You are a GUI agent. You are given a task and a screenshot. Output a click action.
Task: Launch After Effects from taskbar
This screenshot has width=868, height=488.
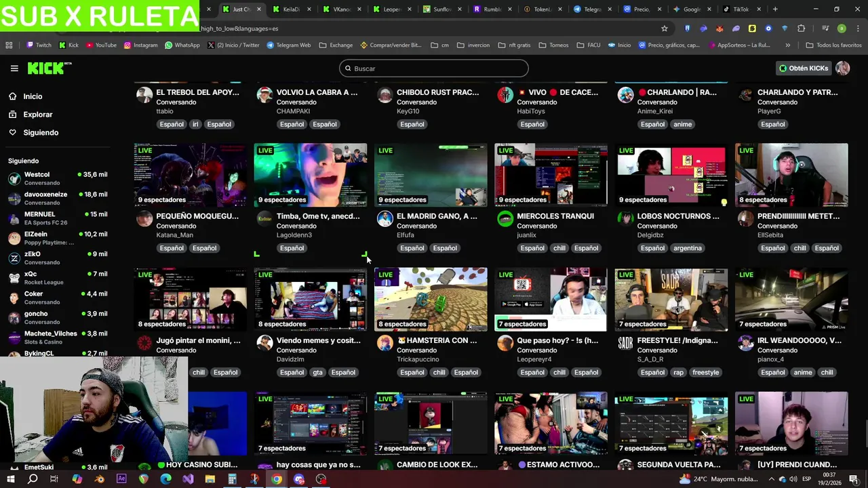(x=121, y=479)
